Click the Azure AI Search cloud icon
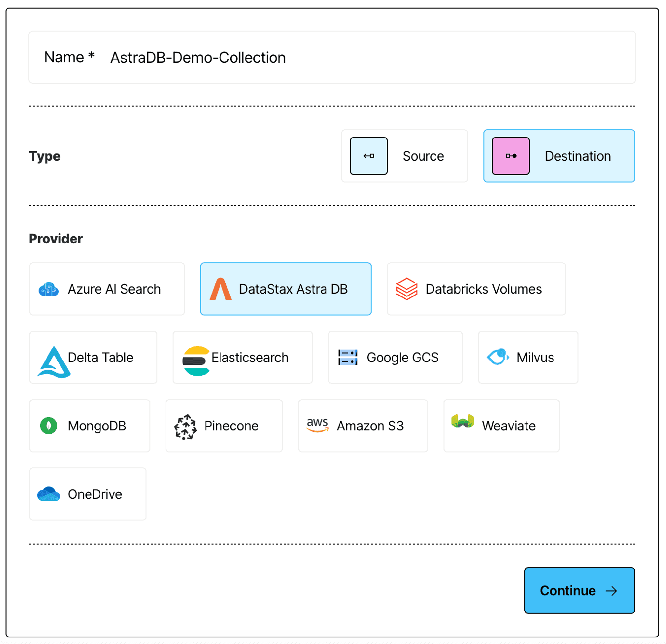The height and width of the screenshot is (644, 666). click(x=48, y=289)
